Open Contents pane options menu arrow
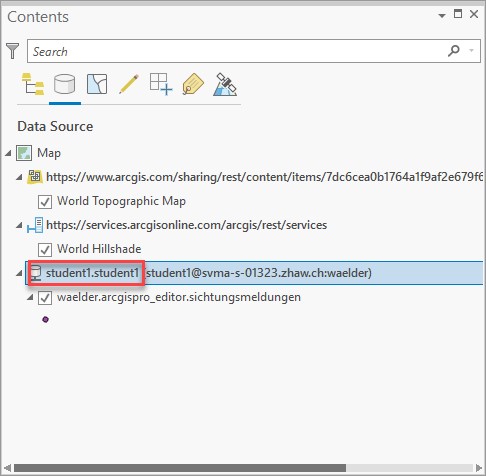Screen dimensions: 486x476 tap(442, 15)
